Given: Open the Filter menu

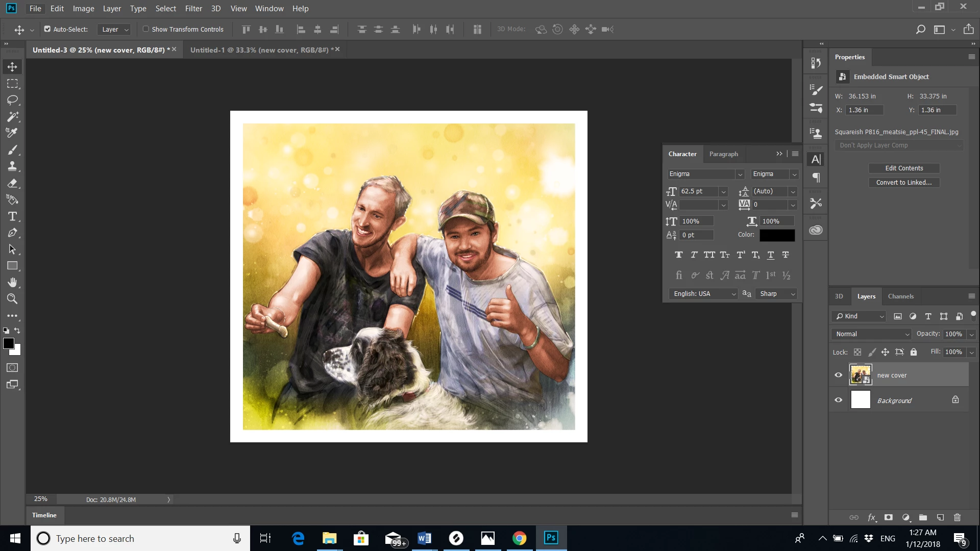Looking at the screenshot, I should pyautogui.click(x=193, y=8).
